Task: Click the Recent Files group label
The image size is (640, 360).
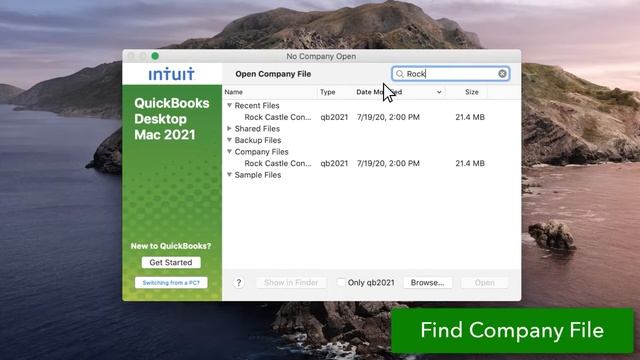Action: [257, 105]
